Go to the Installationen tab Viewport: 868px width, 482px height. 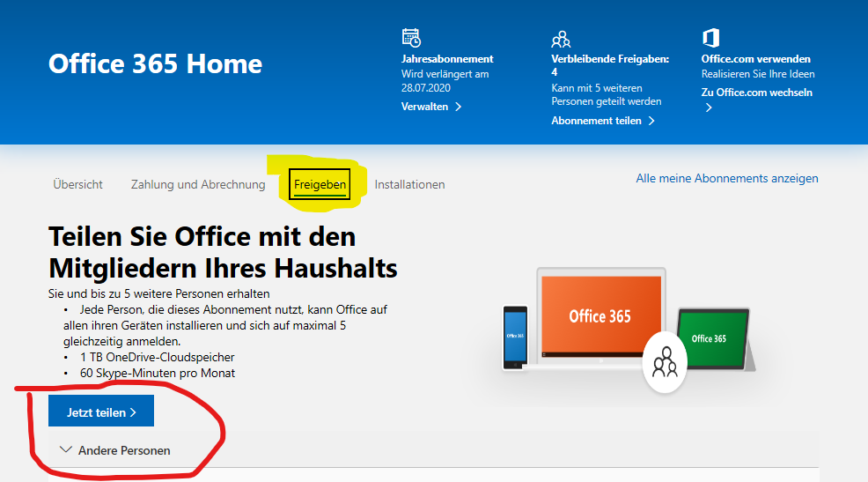tap(409, 184)
